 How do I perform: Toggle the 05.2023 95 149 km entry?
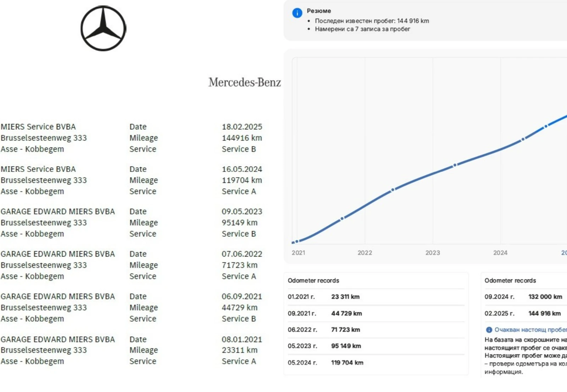click(376, 346)
